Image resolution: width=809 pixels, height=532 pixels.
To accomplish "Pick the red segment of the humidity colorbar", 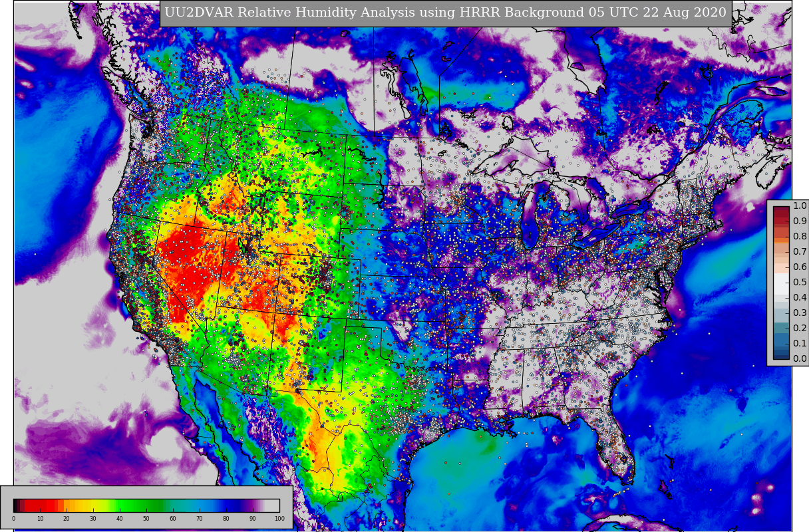I will pos(40,505).
